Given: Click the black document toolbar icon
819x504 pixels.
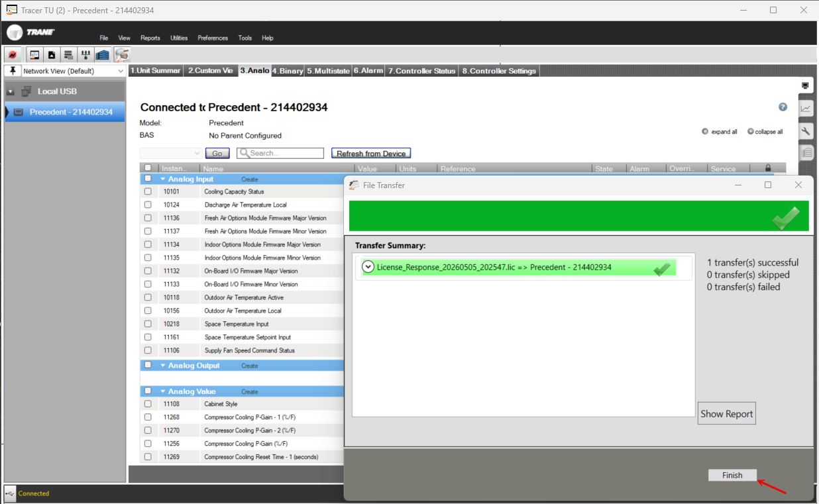Looking at the screenshot, I should tap(52, 55).
